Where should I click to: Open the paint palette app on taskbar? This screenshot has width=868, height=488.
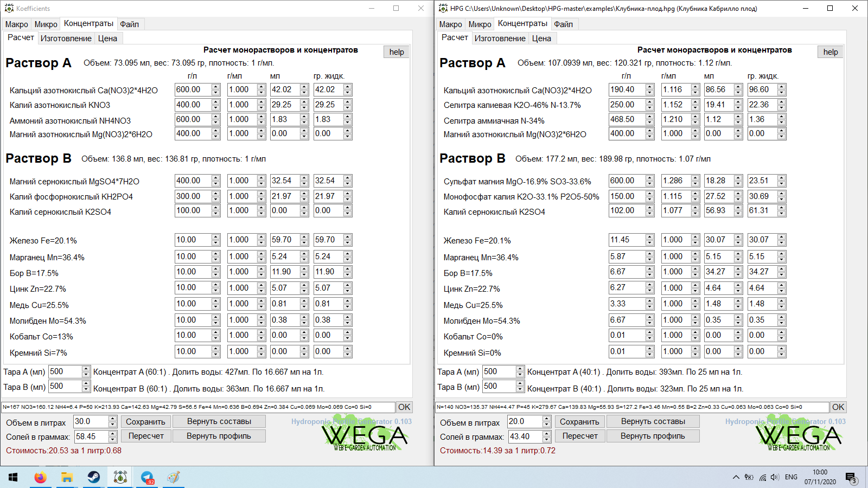174,477
